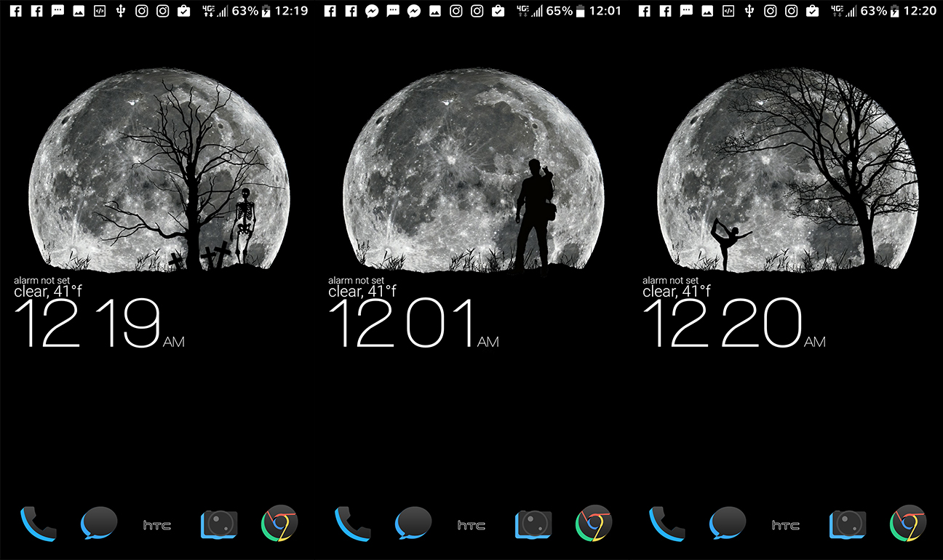Launch Camera on the 12:20 screen
943x560 pixels.
point(848,524)
